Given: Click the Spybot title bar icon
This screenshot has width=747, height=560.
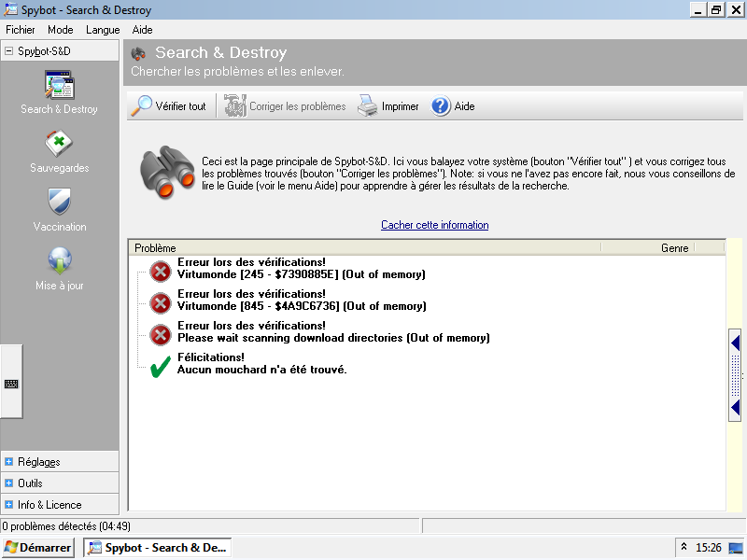Looking at the screenshot, I should coord(10,9).
